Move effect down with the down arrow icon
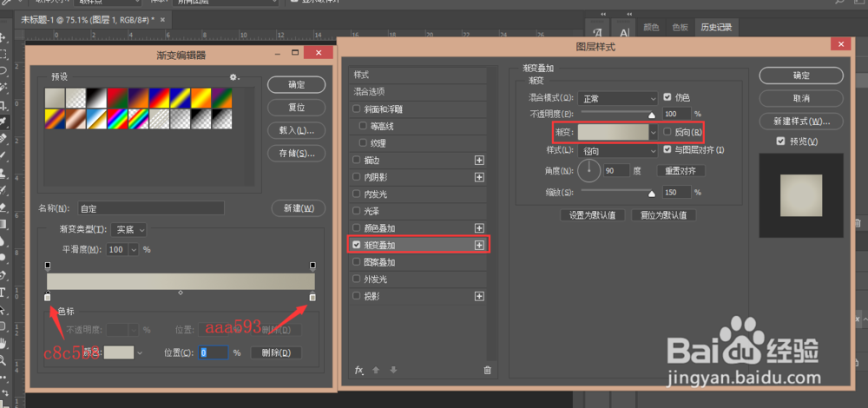The height and width of the screenshot is (408, 868). [393, 370]
